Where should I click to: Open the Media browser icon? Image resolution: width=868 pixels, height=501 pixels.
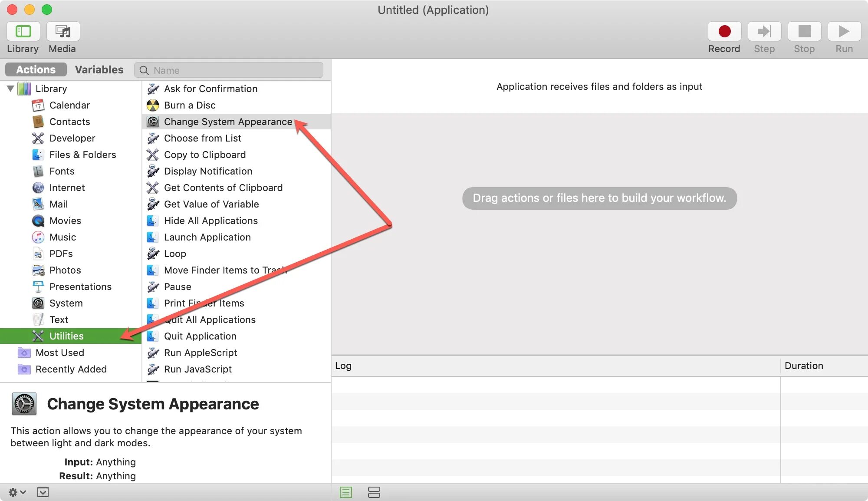click(x=63, y=32)
